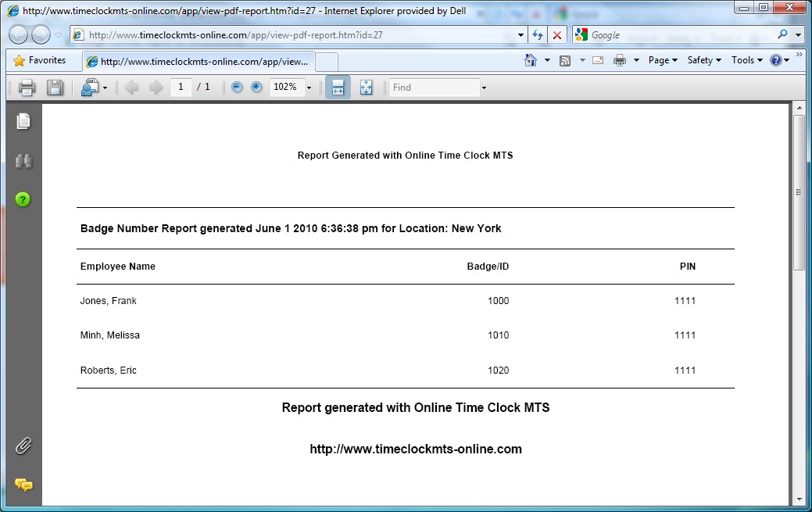
Task: Expand the Feeds dropdown arrow
Action: pos(582,61)
